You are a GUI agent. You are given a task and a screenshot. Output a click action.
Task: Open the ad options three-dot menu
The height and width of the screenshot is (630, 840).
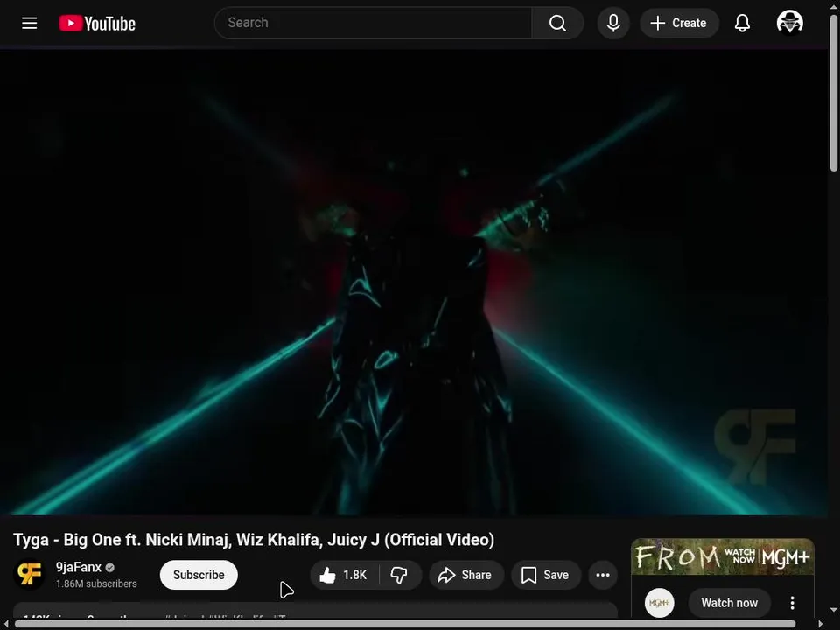coord(792,603)
